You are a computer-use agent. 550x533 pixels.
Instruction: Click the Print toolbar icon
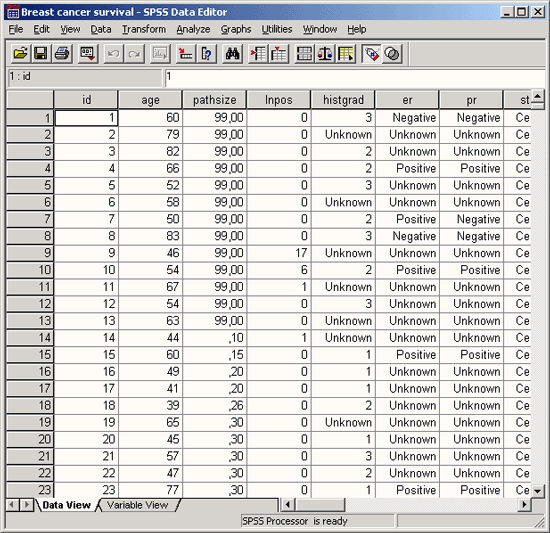[62, 54]
